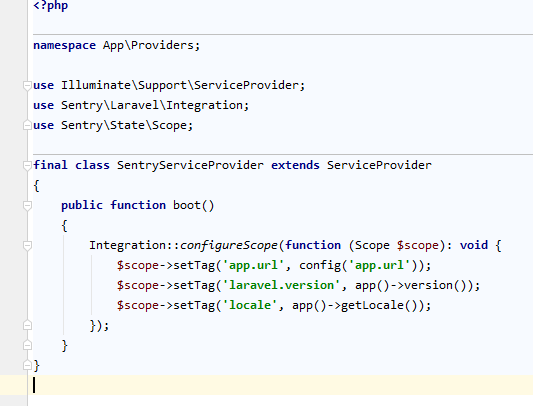Collapse the SentryServiceProvider class fold

point(27,166)
